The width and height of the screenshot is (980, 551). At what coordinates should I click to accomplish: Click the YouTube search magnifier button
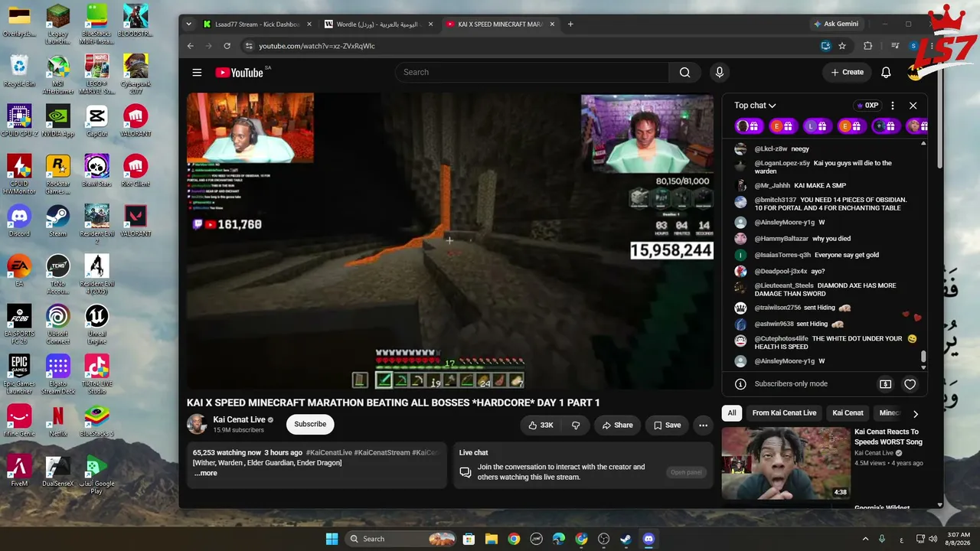(684, 73)
